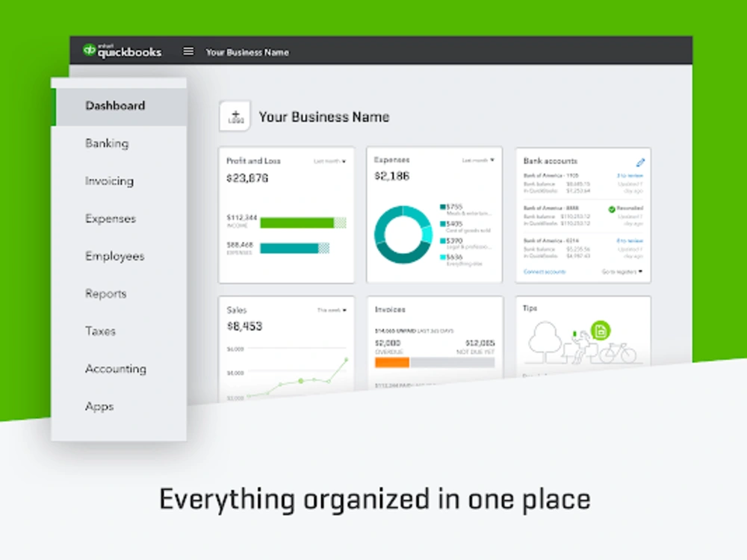Click the $636 legend color swatch
This screenshot has height=560, width=747.
(442, 257)
